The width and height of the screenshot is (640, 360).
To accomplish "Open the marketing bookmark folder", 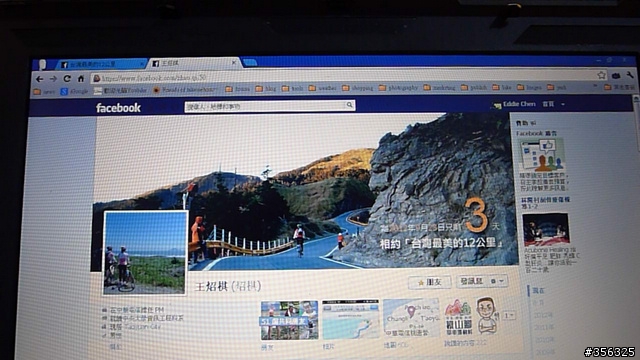I will pos(439,87).
